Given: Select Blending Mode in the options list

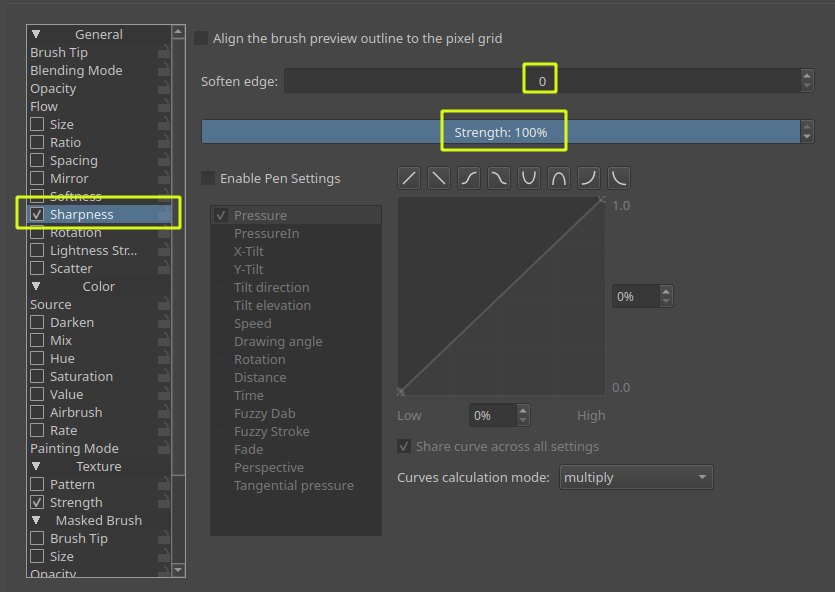Looking at the screenshot, I should tap(76, 70).
